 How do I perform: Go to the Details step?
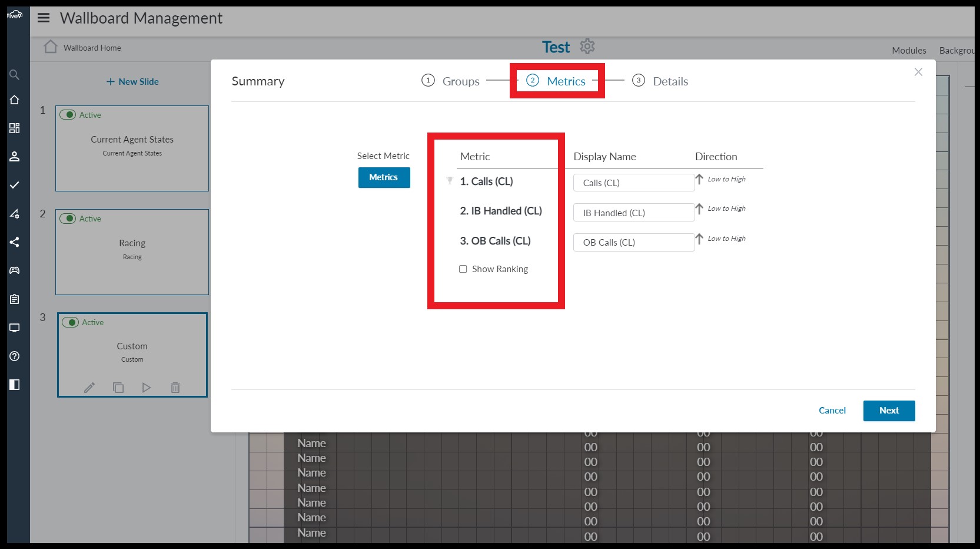[x=660, y=81]
